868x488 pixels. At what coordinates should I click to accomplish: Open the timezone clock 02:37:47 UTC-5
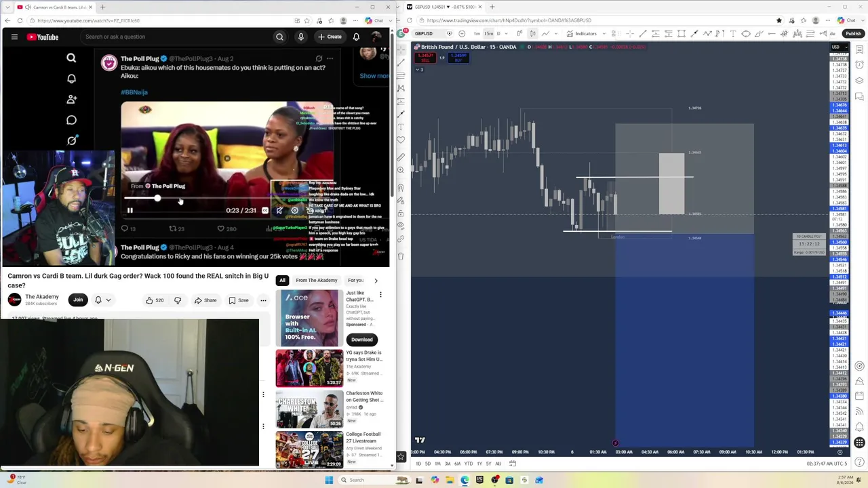point(827,464)
